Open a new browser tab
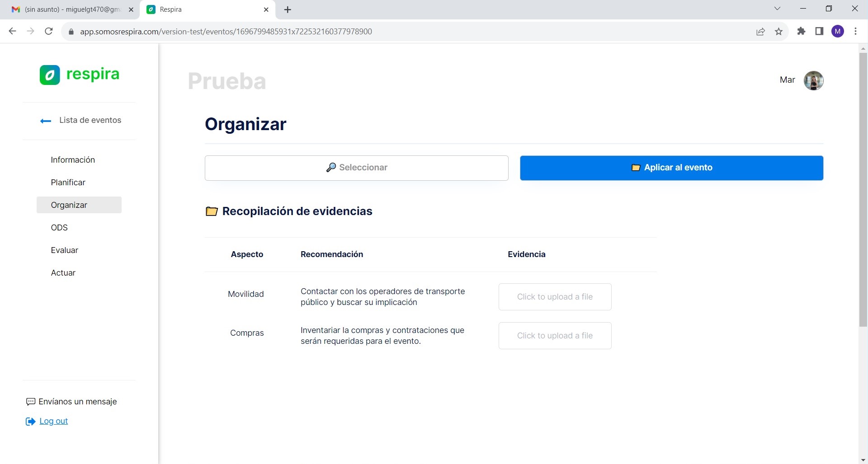 (288, 9)
